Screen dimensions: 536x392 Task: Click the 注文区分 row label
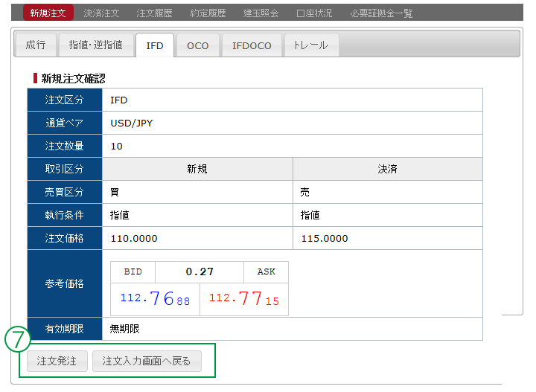click(65, 100)
